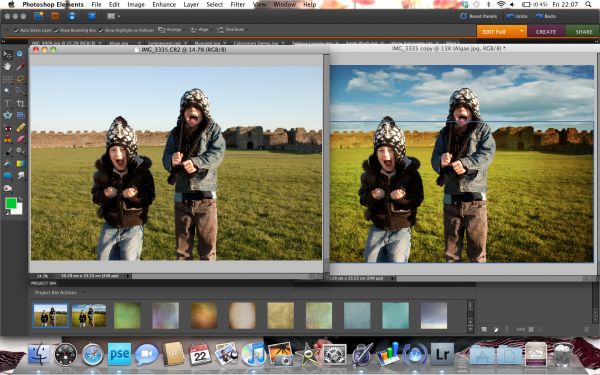Open the File menu
600x375 pixels.
tap(96, 5)
